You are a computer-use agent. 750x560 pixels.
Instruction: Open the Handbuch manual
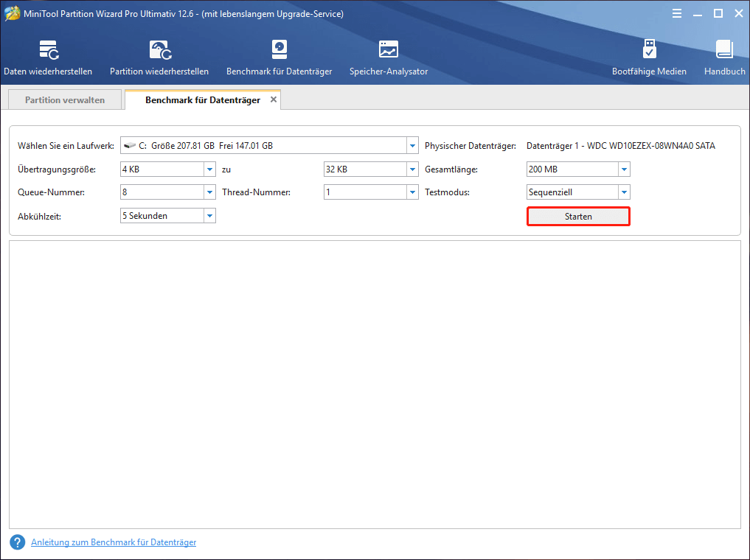click(x=724, y=58)
